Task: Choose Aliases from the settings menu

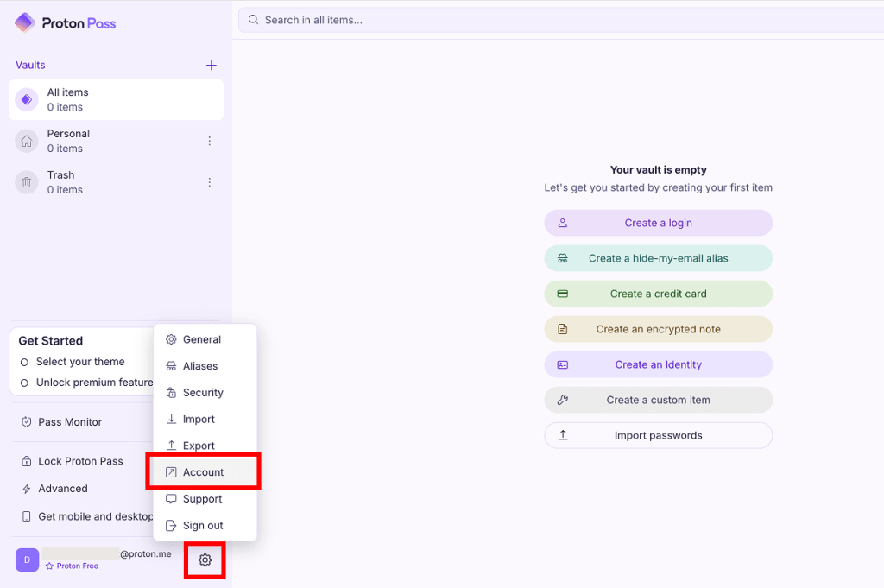Action: point(205,366)
